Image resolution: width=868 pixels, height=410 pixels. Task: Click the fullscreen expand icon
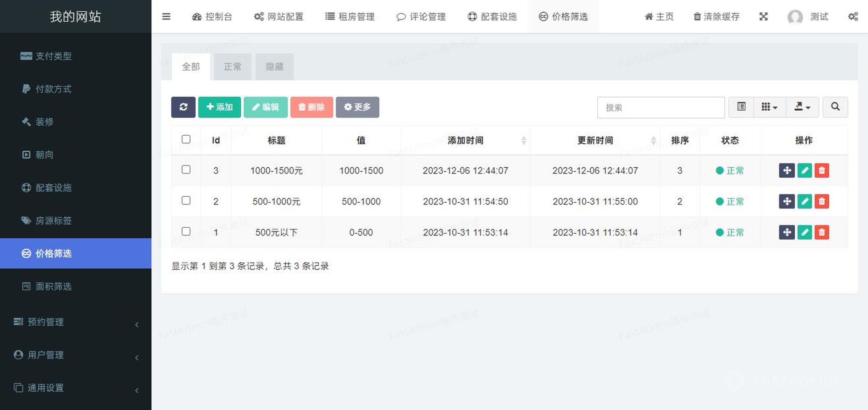pyautogui.click(x=764, y=17)
